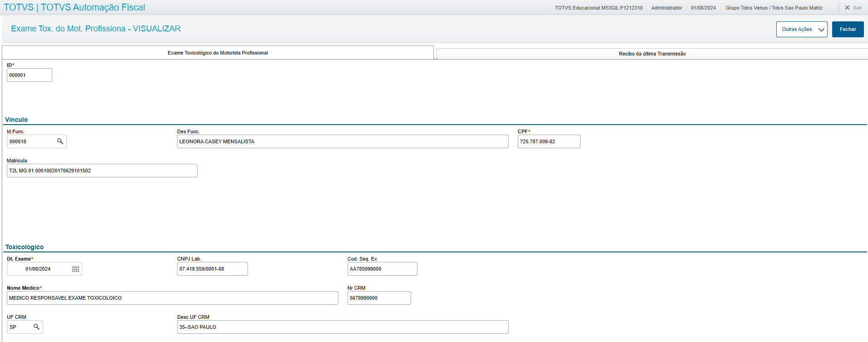Click the Cod. Seq. Ex field

(x=382, y=269)
